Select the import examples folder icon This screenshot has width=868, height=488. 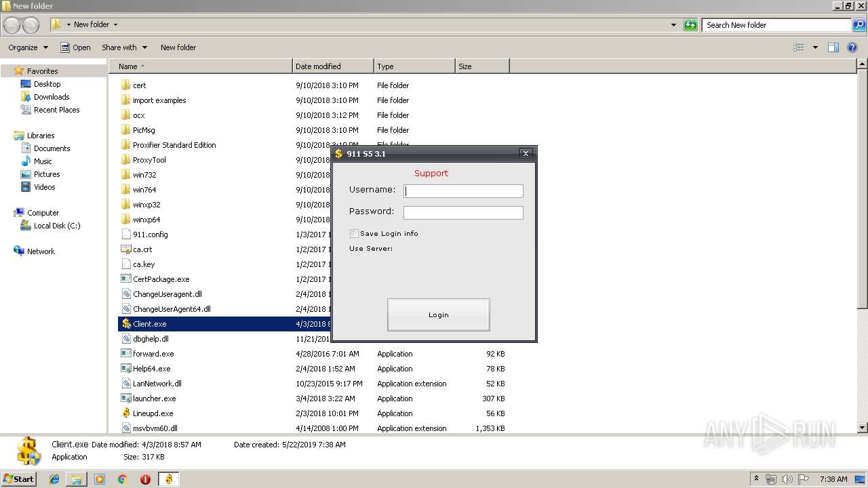(x=125, y=100)
